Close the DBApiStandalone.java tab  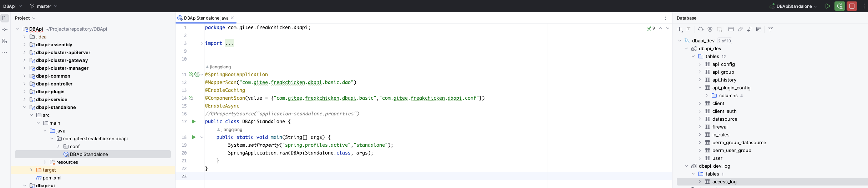coord(232,18)
